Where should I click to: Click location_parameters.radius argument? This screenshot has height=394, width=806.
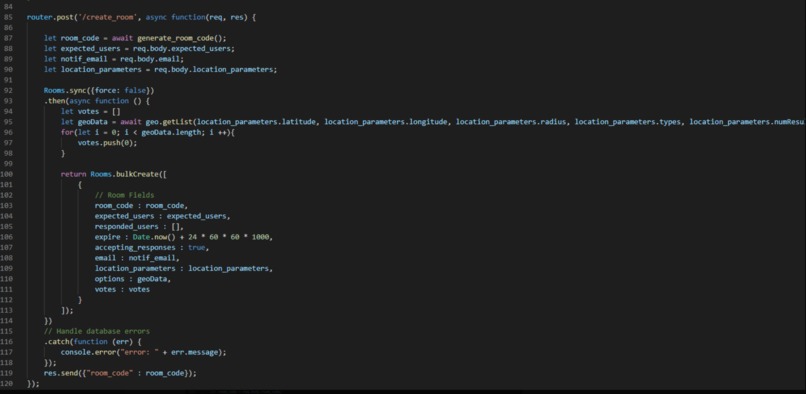(x=511, y=122)
